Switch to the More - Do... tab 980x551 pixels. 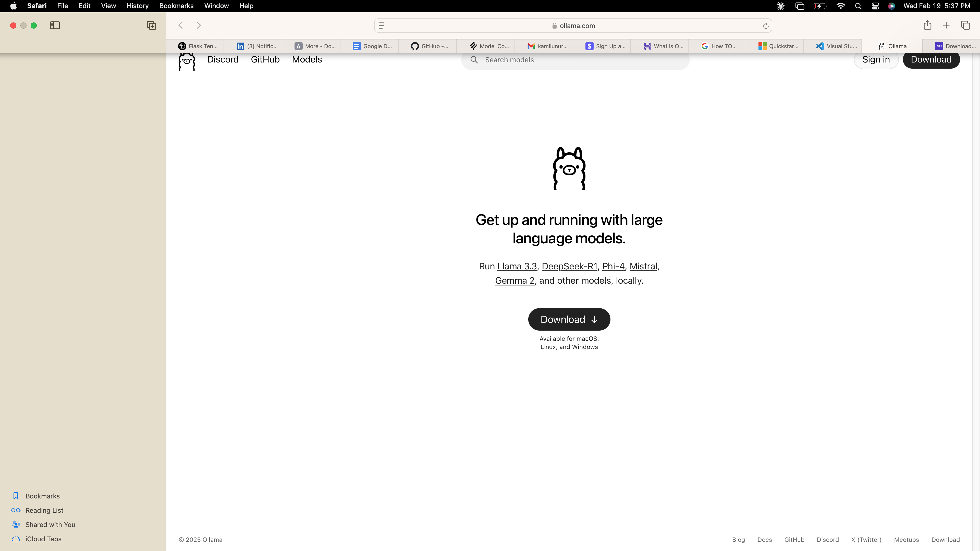tap(311, 46)
